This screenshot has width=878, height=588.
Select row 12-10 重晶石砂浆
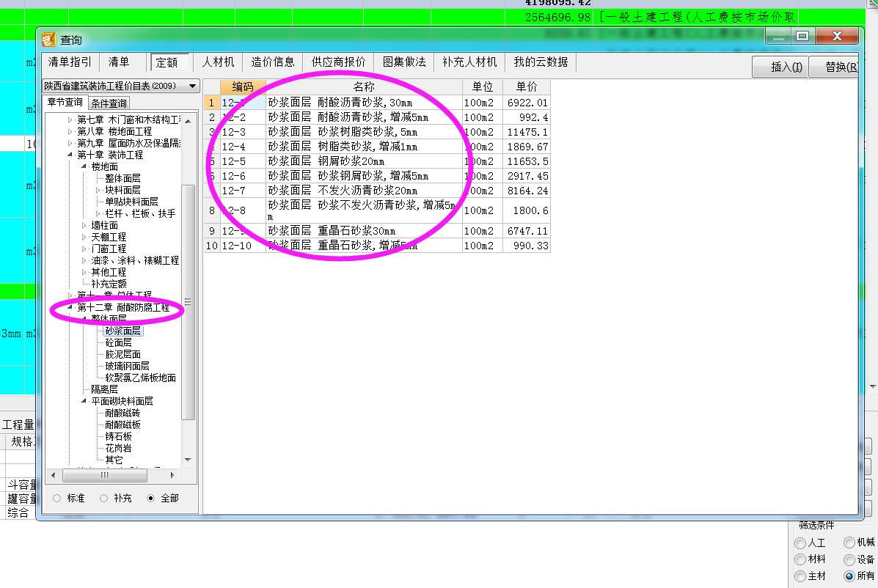point(377,246)
